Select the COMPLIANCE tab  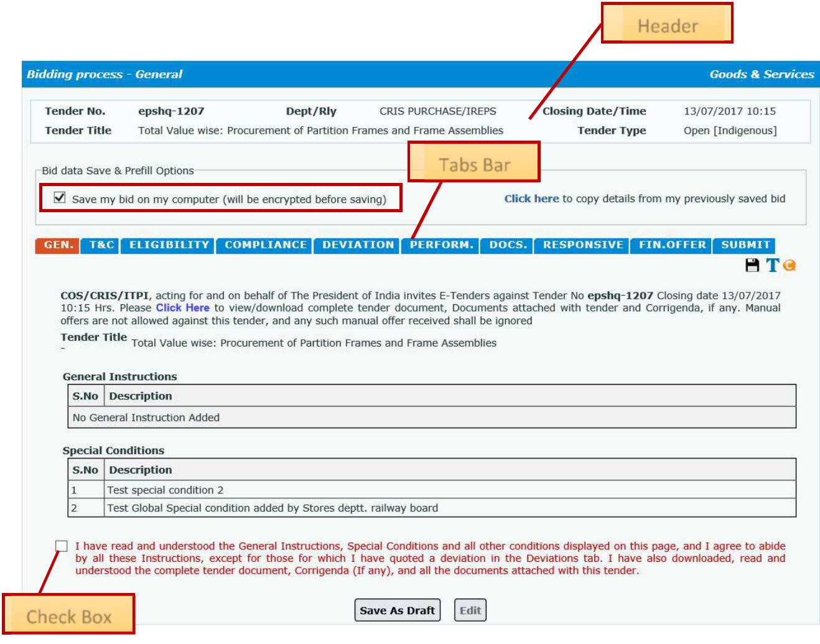point(264,245)
